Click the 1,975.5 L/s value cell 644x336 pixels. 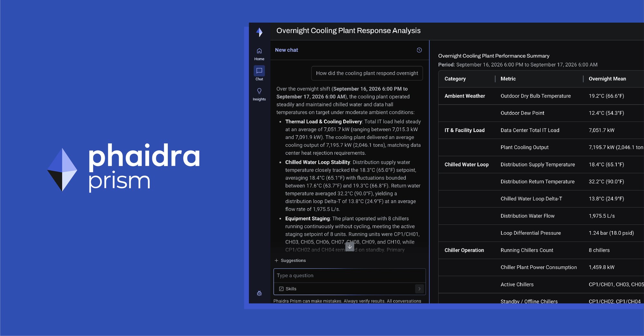coord(601,216)
